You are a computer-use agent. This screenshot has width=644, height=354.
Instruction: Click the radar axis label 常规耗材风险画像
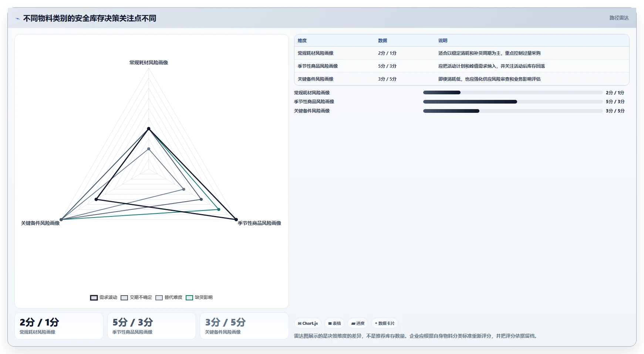(149, 63)
